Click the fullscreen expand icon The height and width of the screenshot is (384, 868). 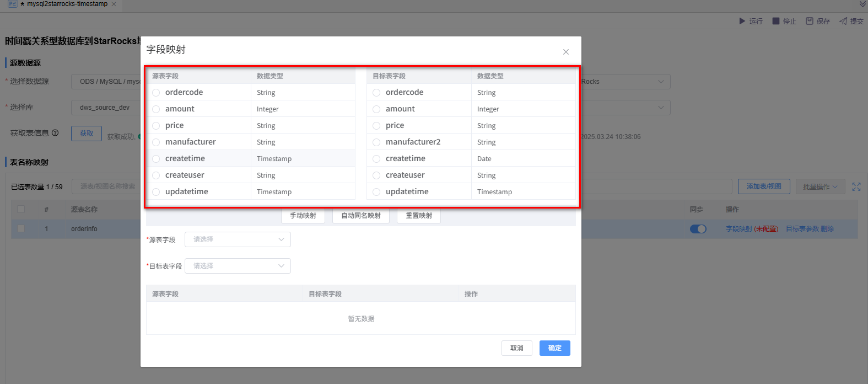[x=856, y=187]
